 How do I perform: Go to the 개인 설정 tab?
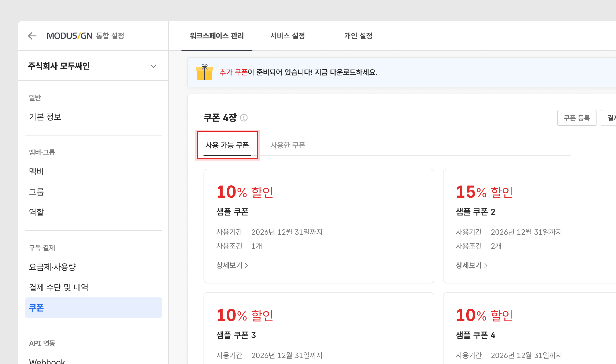click(358, 36)
